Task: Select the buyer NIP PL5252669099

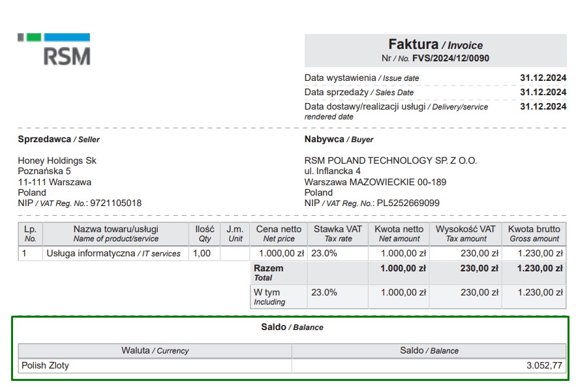Action: [x=408, y=203]
